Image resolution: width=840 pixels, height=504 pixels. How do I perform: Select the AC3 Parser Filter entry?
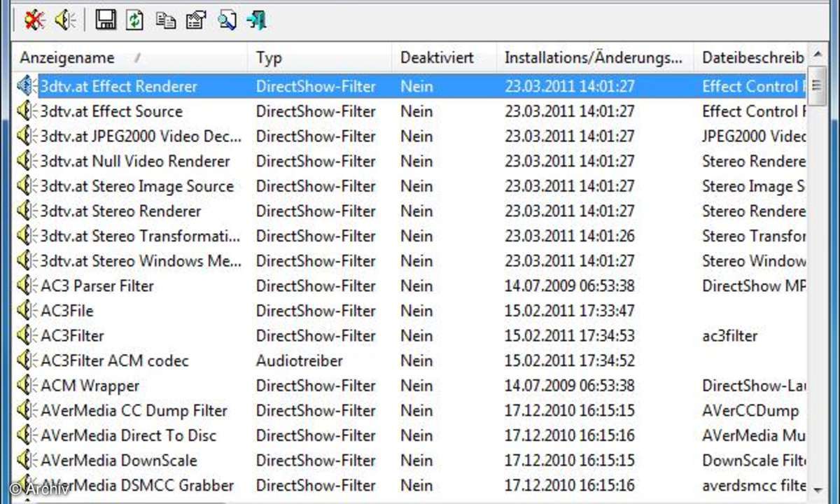97,286
